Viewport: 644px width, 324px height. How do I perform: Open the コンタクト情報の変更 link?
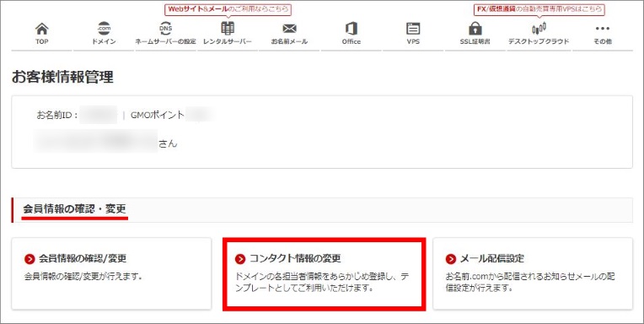pos(295,258)
